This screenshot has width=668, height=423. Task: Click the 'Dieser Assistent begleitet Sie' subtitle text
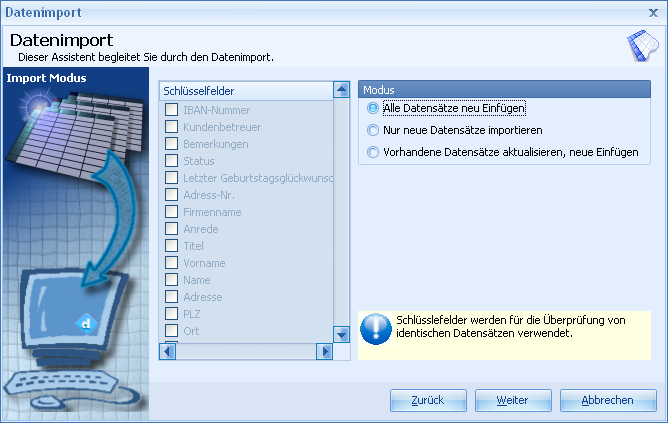click(146, 57)
